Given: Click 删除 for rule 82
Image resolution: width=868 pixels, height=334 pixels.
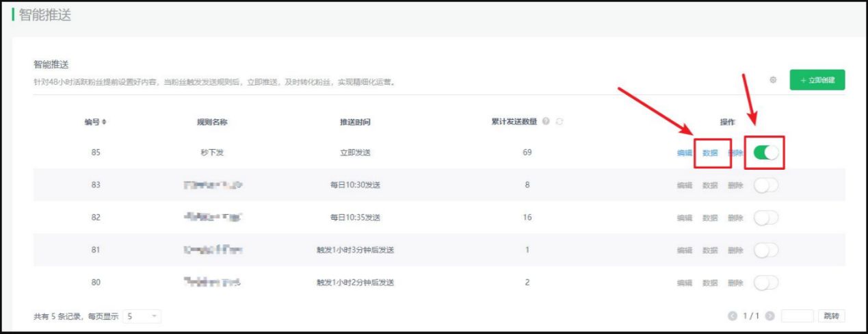Looking at the screenshot, I should click(x=735, y=218).
